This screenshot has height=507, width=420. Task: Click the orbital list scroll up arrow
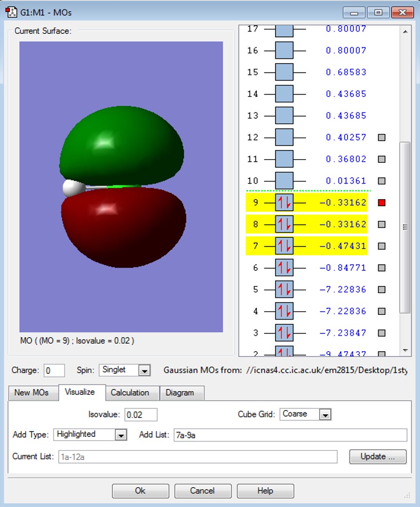click(x=405, y=32)
